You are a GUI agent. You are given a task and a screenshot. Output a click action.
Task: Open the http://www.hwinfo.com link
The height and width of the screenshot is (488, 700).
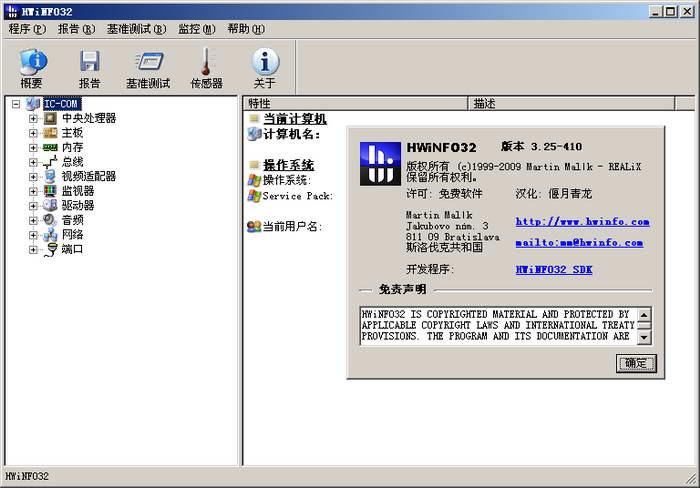pyautogui.click(x=582, y=221)
